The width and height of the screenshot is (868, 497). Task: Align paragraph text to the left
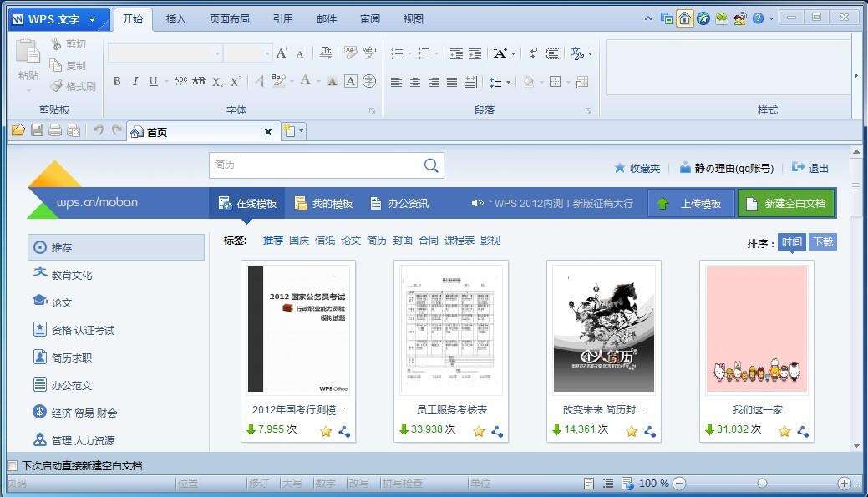point(396,82)
